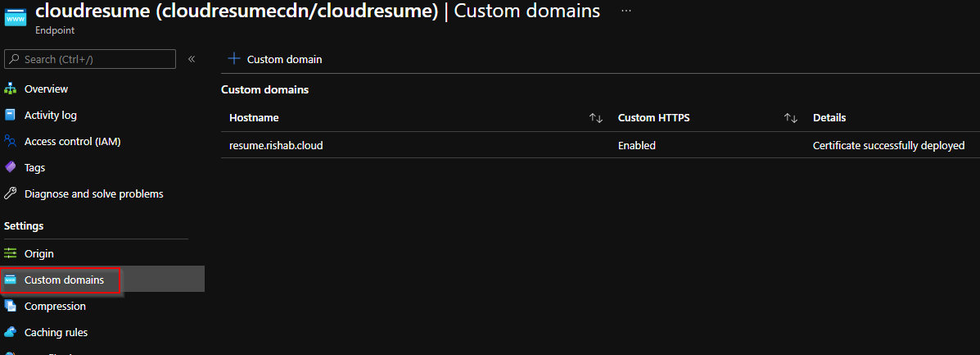This screenshot has height=355, width=980.
Task: Click the Overview icon in sidebar
Action: [x=10, y=89]
